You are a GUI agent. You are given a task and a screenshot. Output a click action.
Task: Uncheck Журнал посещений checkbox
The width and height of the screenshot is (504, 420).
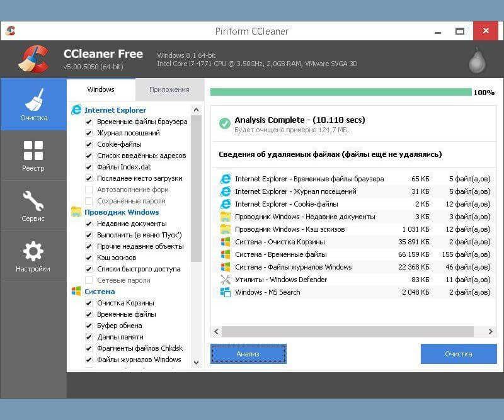click(x=89, y=133)
